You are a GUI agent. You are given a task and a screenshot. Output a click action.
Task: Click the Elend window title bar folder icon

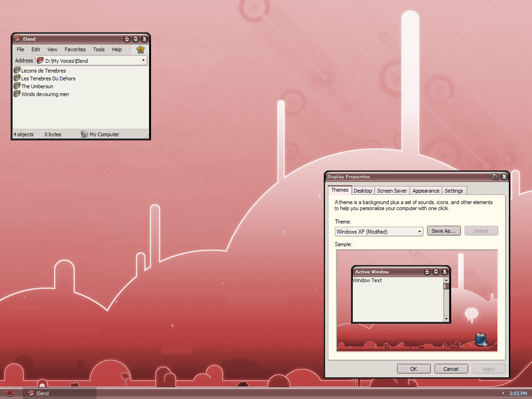tap(17, 39)
